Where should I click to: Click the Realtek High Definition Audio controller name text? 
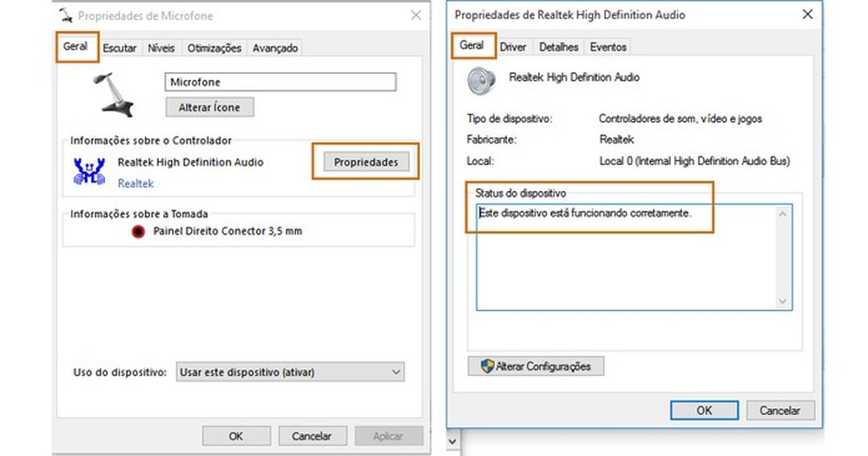[x=190, y=162]
